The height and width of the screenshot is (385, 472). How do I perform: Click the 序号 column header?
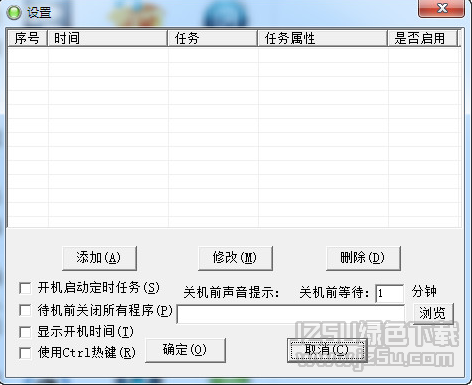[x=27, y=38]
